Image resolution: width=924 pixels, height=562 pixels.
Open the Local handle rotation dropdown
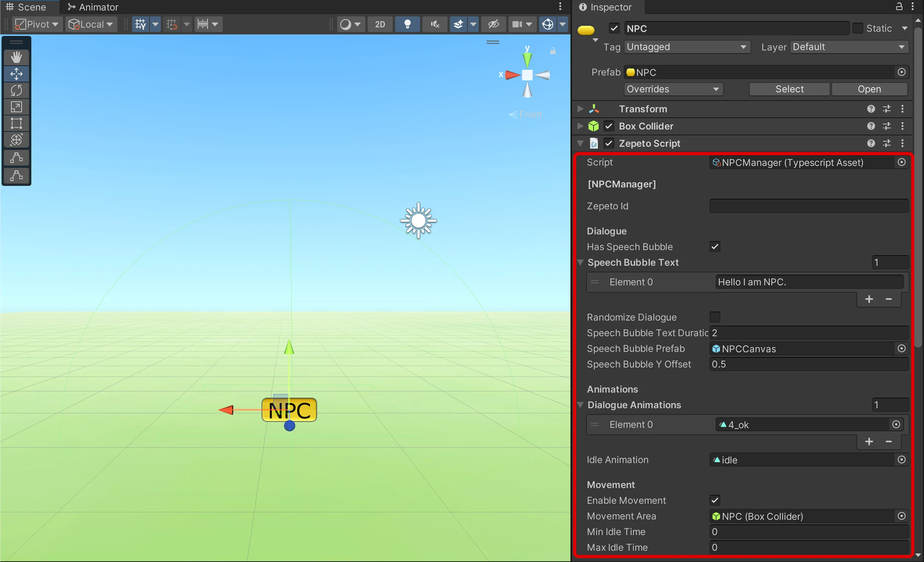[x=91, y=24]
